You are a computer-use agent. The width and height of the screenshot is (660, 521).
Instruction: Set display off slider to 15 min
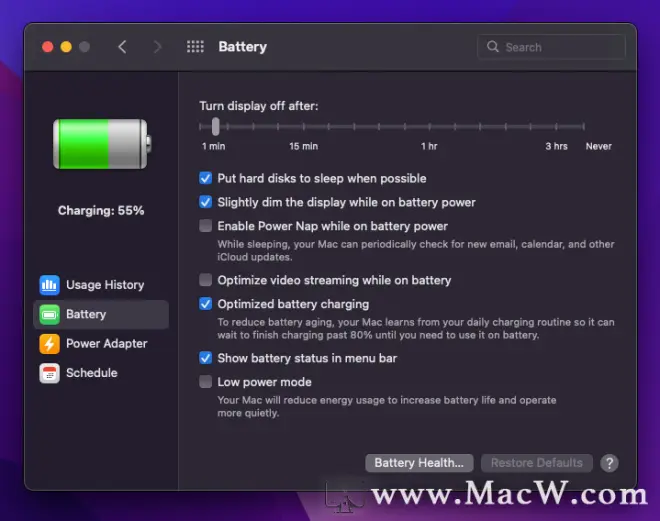[x=303, y=126]
